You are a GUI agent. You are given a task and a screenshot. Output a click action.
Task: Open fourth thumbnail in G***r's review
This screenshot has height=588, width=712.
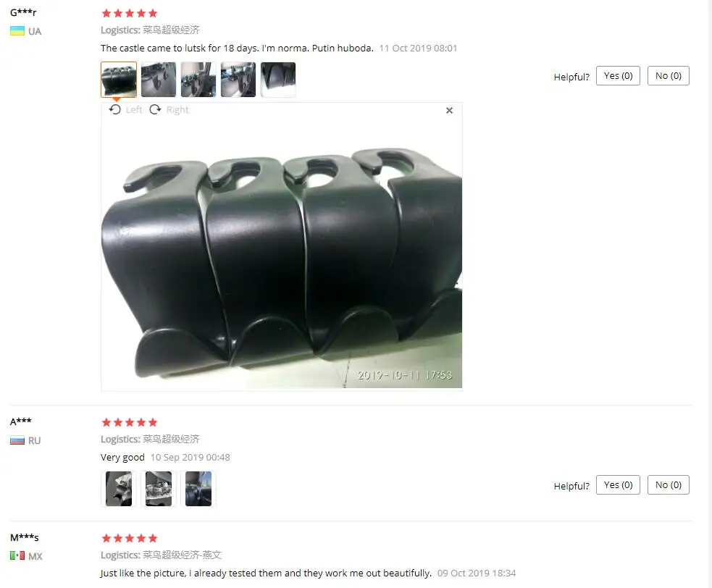click(x=238, y=80)
